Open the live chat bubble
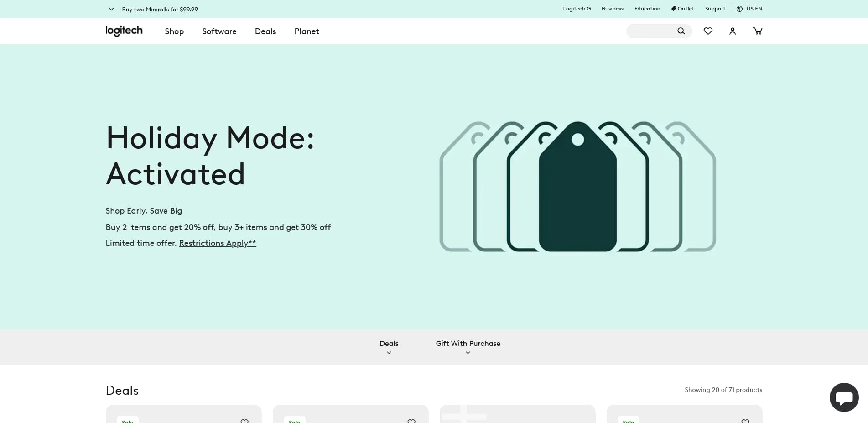868x423 pixels. (844, 397)
